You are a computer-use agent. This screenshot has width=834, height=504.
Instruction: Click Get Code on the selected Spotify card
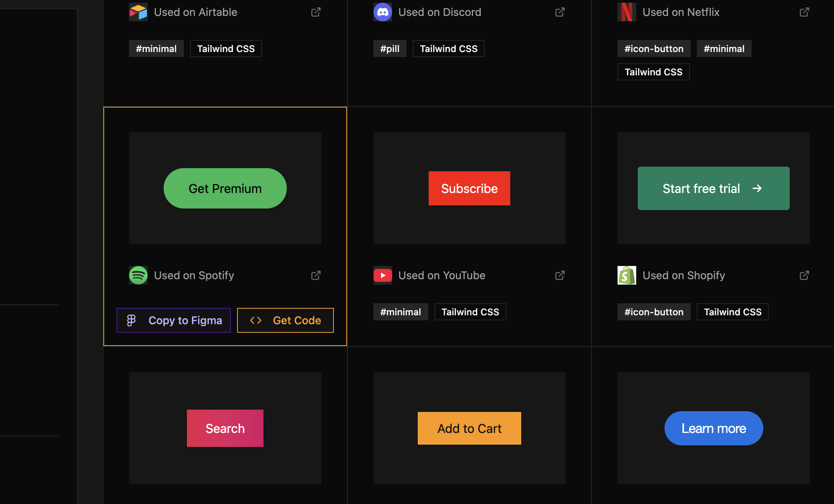pyautogui.click(x=285, y=320)
